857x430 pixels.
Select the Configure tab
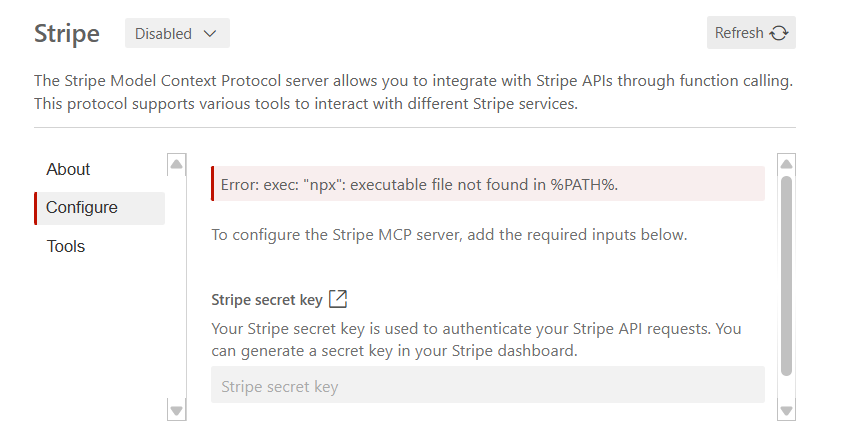tap(82, 207)
